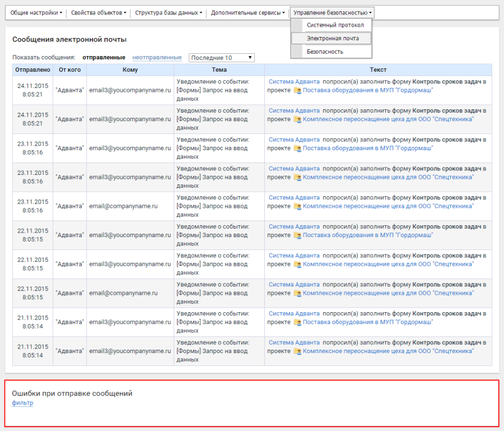Click the Текст column header
504x431 pixels.
click(378, 70)
